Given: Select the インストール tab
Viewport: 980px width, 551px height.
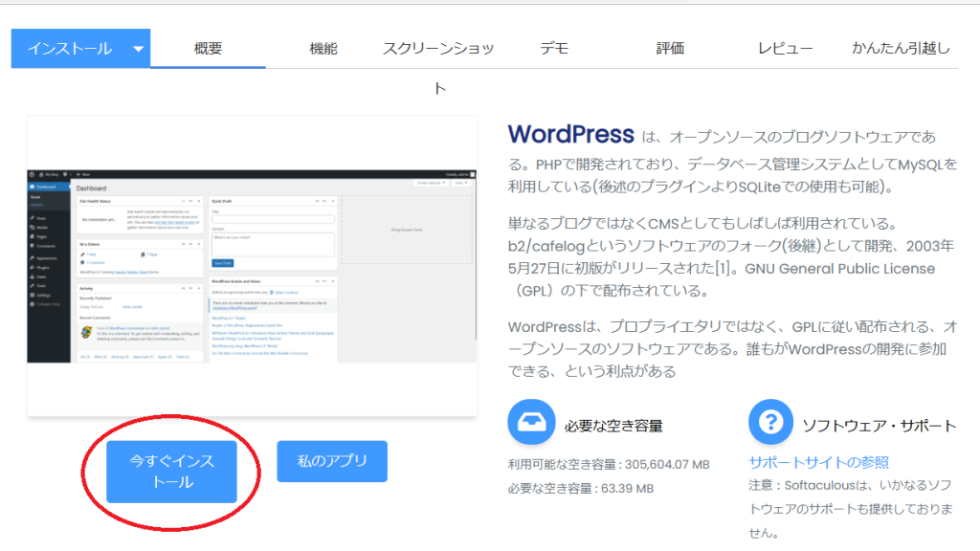Looking at the screenshot, I should point(70,49).
